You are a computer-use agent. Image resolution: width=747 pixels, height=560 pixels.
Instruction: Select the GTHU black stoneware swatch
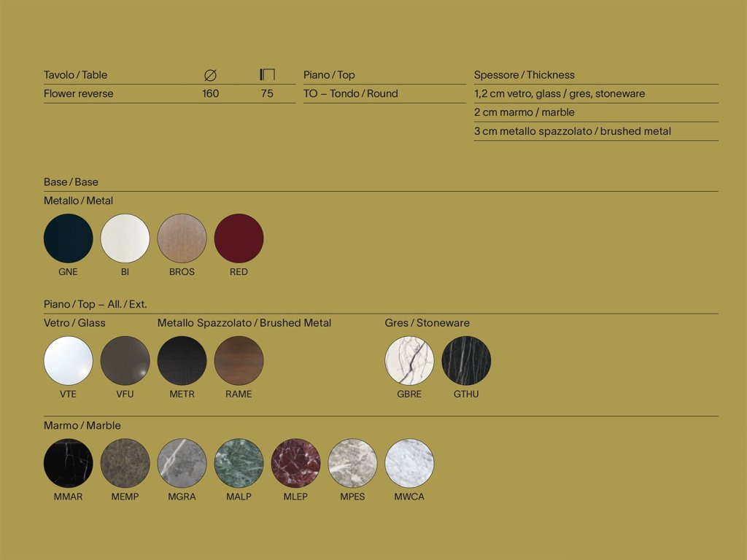(466, 361)
